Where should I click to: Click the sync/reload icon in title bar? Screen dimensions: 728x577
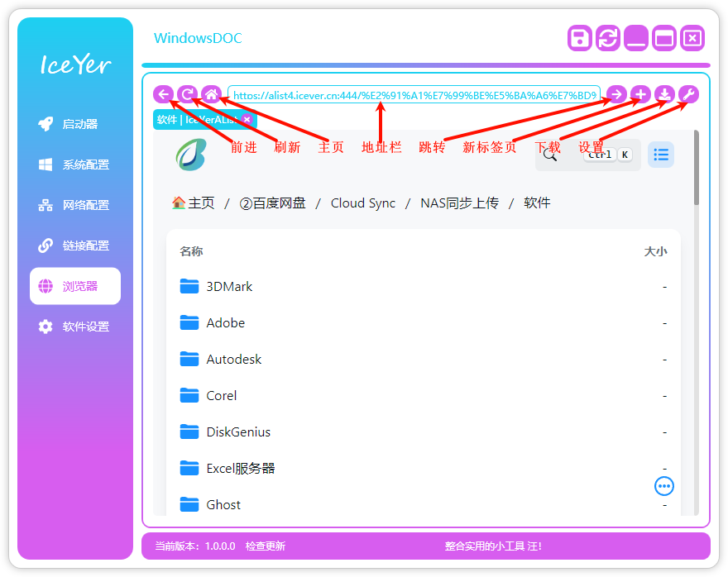point(608,38)
